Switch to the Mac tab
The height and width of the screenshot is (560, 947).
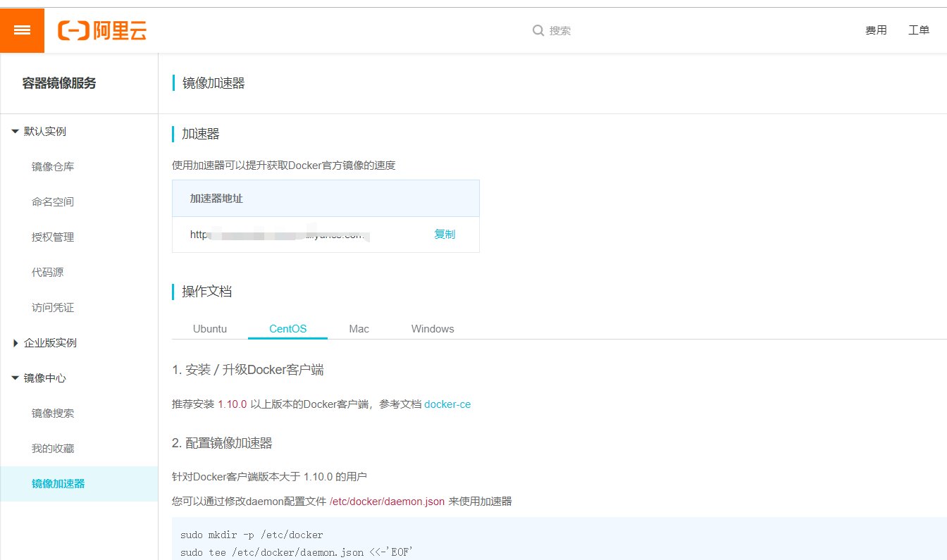click(359, 329)
